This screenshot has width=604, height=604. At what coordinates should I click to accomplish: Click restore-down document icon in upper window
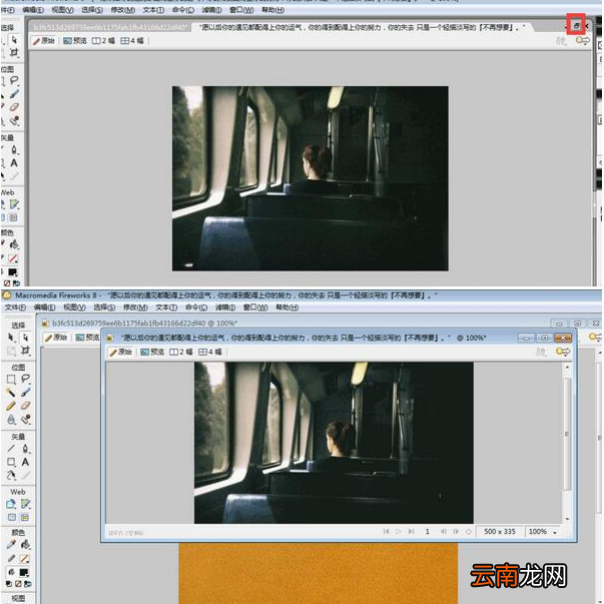(576, 26)
